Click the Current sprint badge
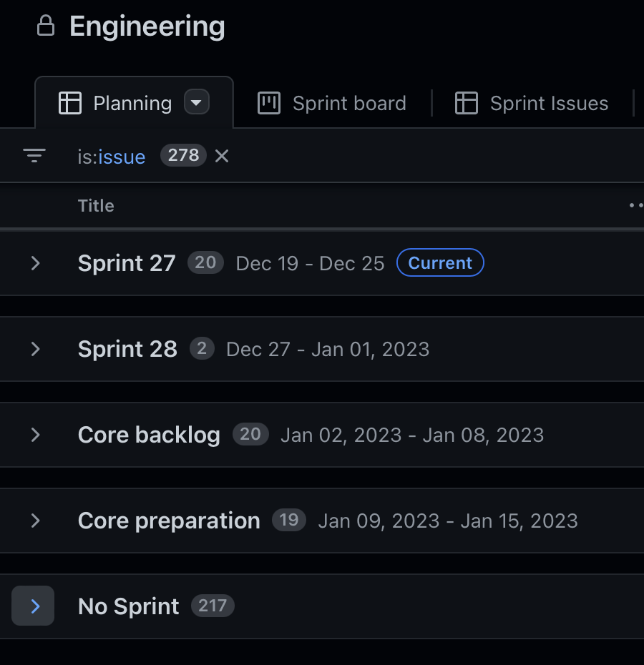This screenshot has height=665, width=644. (440, 262)
